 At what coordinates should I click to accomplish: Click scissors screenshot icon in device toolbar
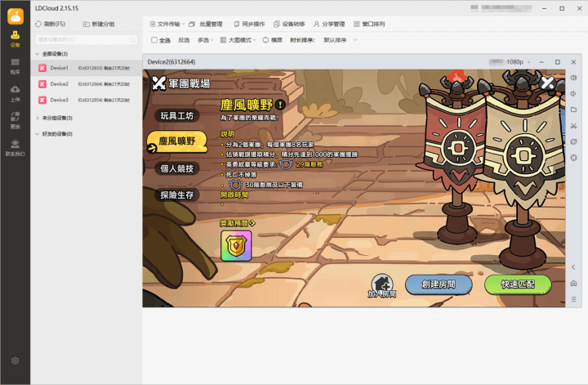[573, 126]
